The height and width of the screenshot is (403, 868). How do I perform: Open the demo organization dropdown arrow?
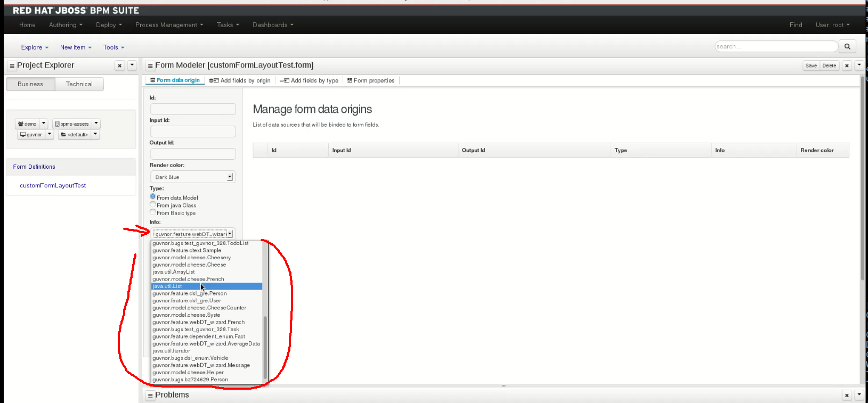(44, 124)
